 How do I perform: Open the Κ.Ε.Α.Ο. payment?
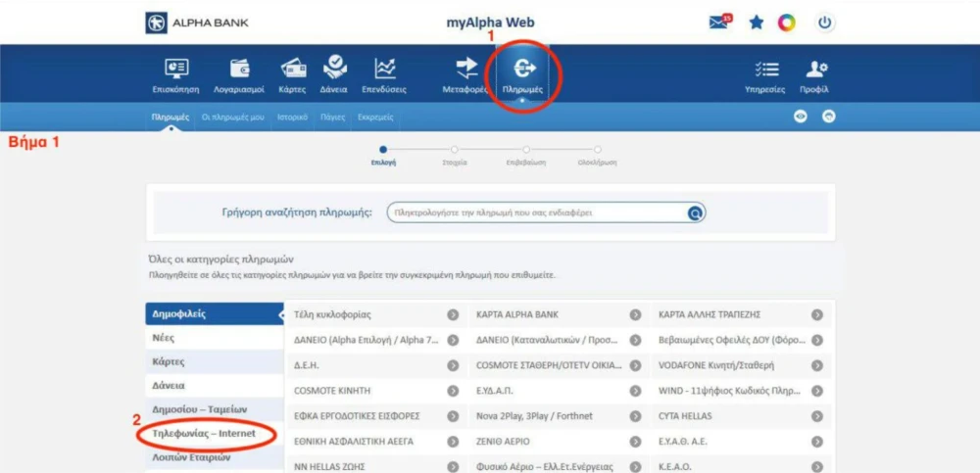click(x=740, y=466)
